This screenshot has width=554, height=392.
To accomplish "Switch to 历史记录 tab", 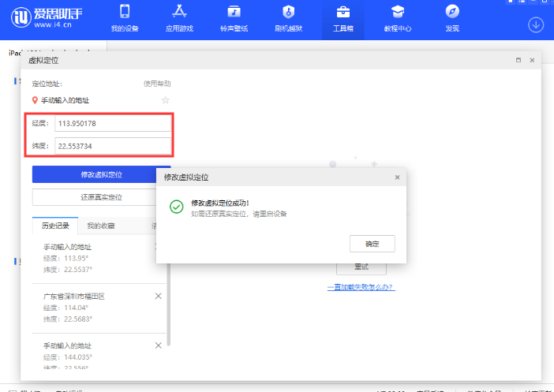I will [55, 226].
